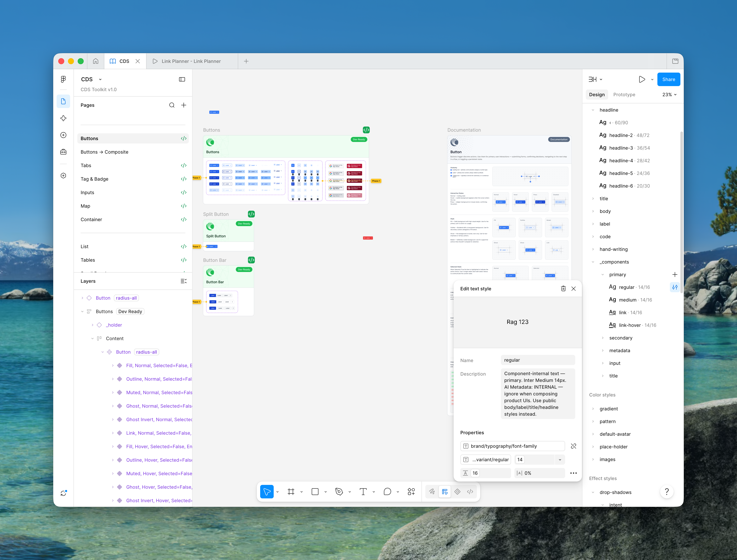This screenshot has height=560, width=737.
Task: Click the Share button
Action: (669, 80)
